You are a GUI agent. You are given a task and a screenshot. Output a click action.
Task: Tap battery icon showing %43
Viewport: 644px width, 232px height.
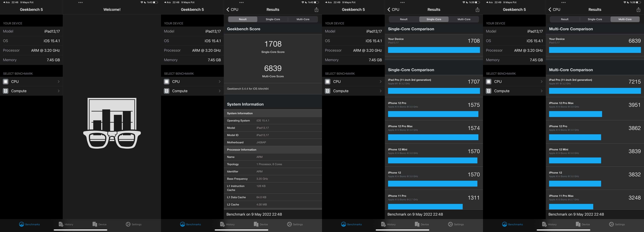[x=155, y=2]
